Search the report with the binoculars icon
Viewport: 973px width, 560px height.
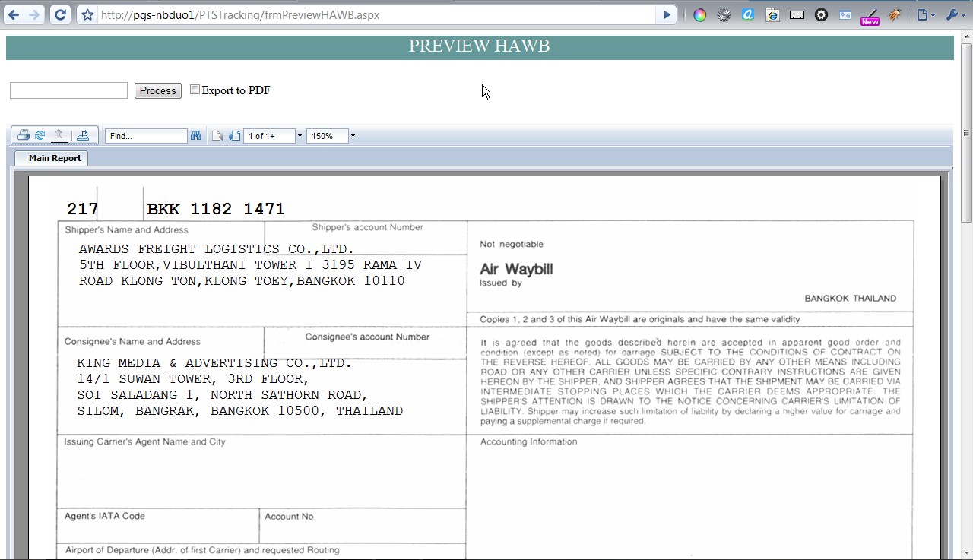pos(196,135)
